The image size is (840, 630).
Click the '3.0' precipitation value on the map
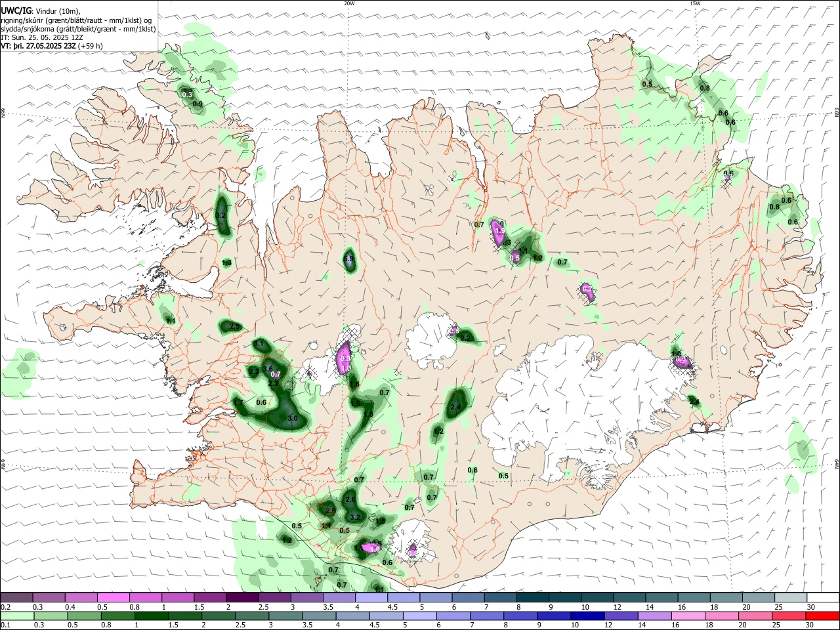tap(293, 419)
